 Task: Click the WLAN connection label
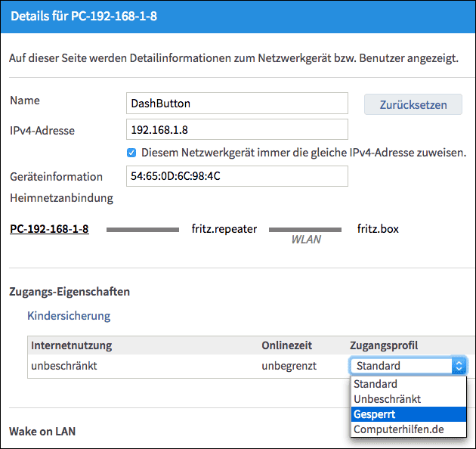pos(306,240)
